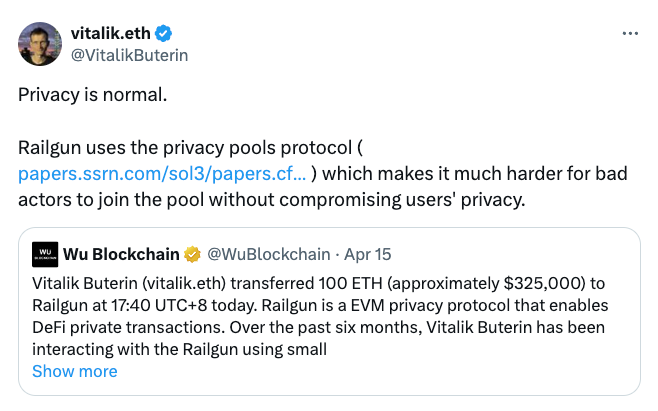Screen dimensions: 658x411
Task: Expand quoted tweet with Show more
Action: 75,372
